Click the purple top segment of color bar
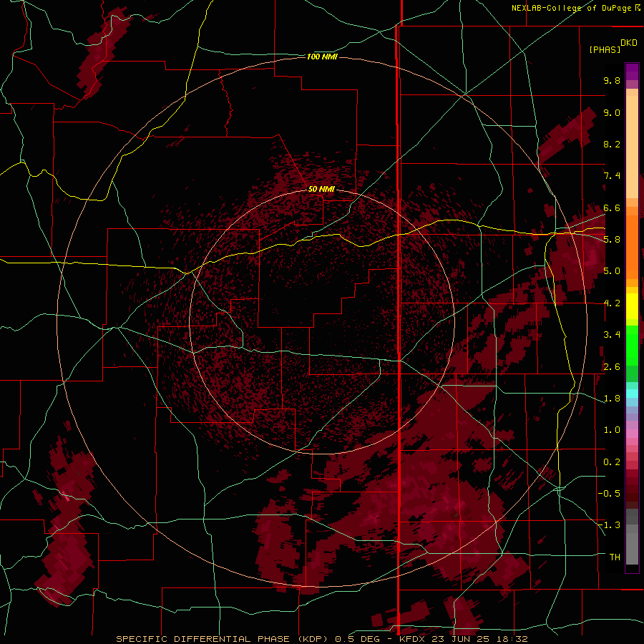This screenshot has height=644, width=644. click(x=632, y=71)
